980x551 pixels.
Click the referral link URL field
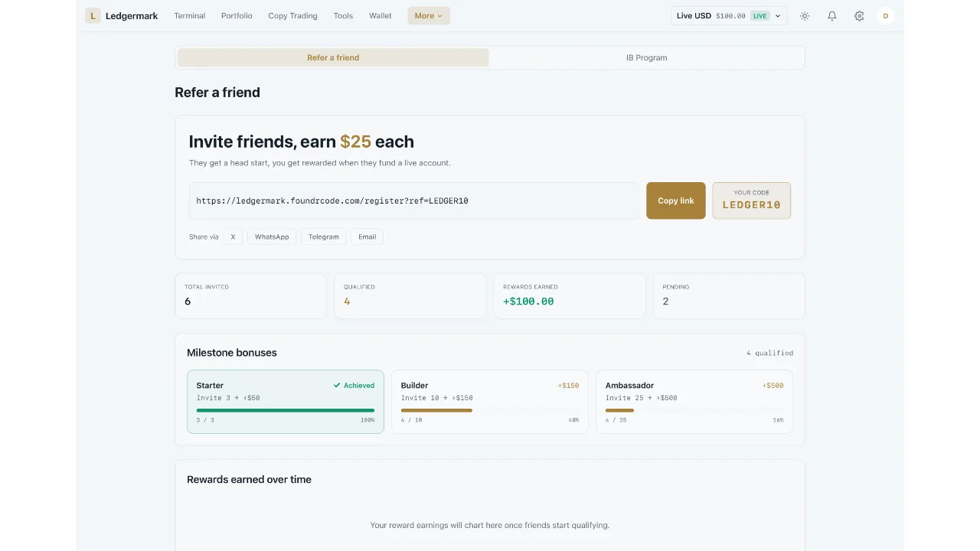point(414,201)
